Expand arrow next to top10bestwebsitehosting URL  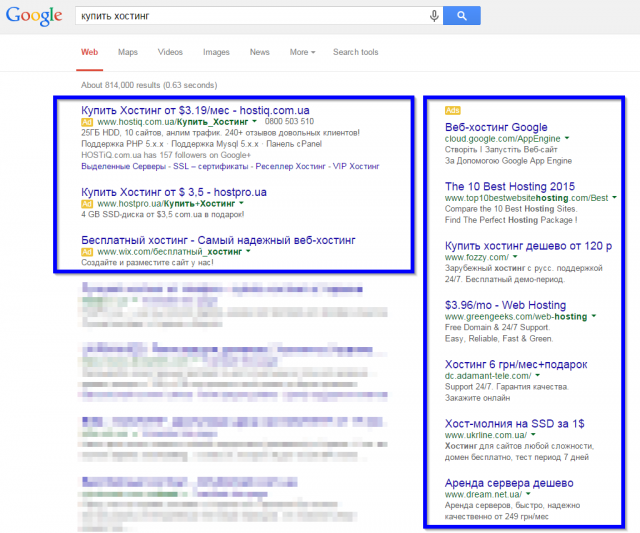click(614, 197)
